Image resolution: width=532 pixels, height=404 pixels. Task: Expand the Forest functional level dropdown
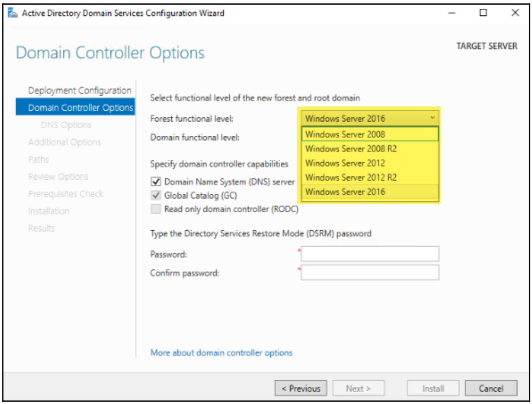point(369,119)
